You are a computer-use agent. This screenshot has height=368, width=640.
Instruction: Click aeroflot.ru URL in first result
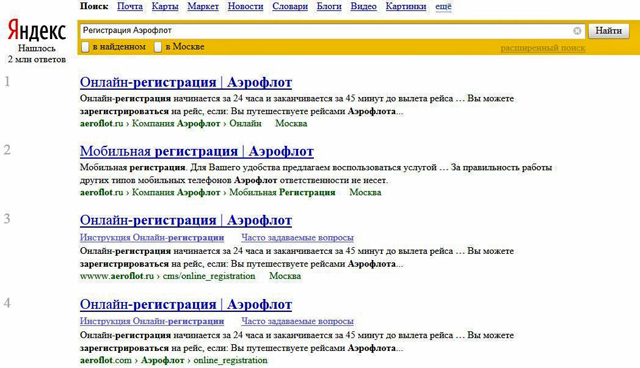coord(101,124)
